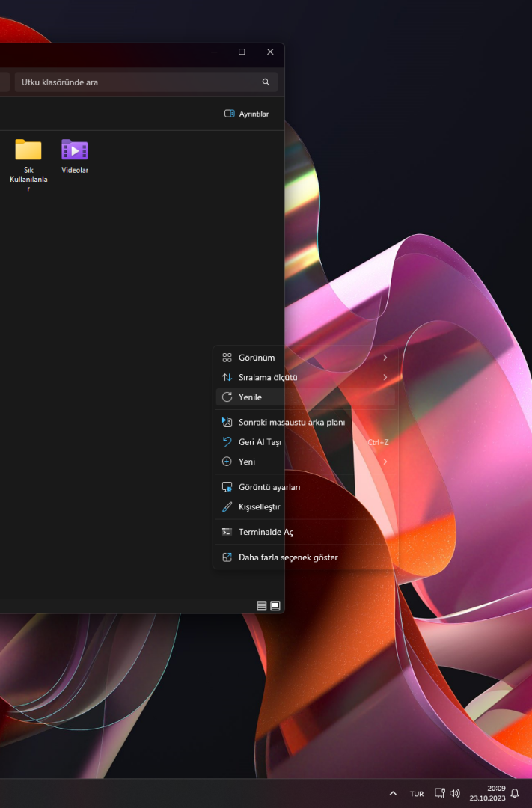
Task: Open the Yeni submenu
Action: (305, 461)
